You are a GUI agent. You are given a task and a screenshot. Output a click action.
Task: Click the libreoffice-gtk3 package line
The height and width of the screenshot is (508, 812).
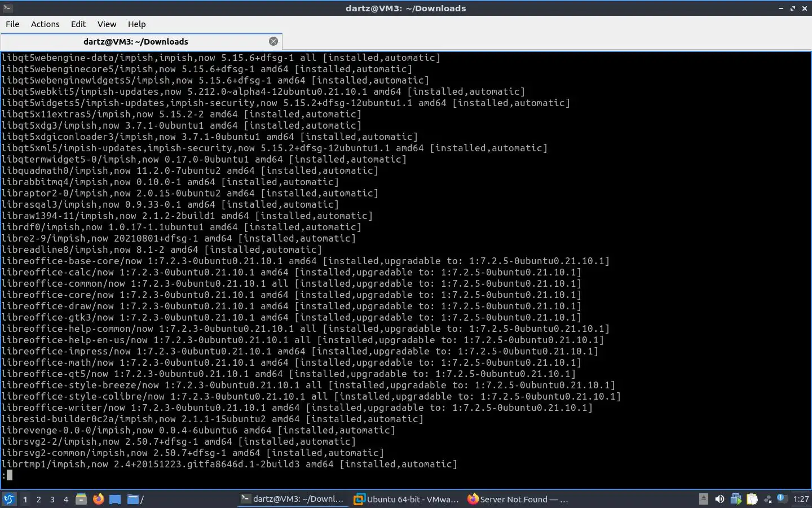(x=292, y=317)
